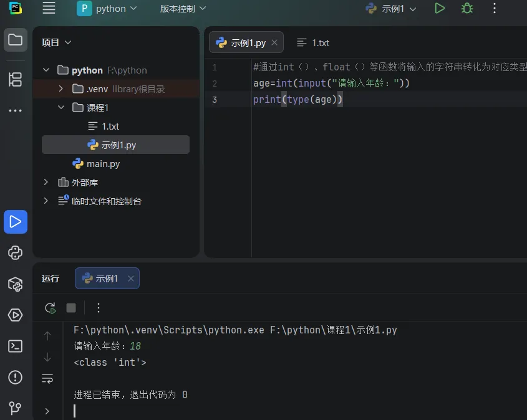Open the Terminal tool window
Viewport: 527px width, 420px height.
point(16,346)
